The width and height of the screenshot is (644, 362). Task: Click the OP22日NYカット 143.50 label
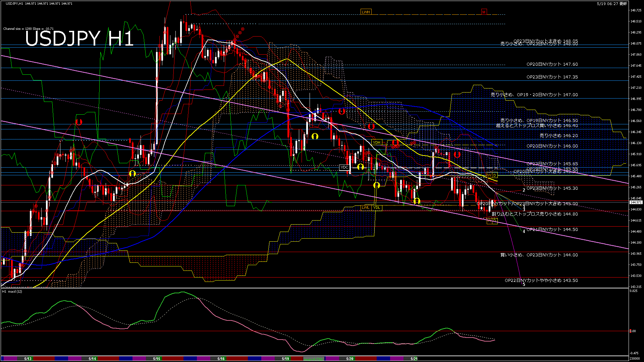point(541,281)
